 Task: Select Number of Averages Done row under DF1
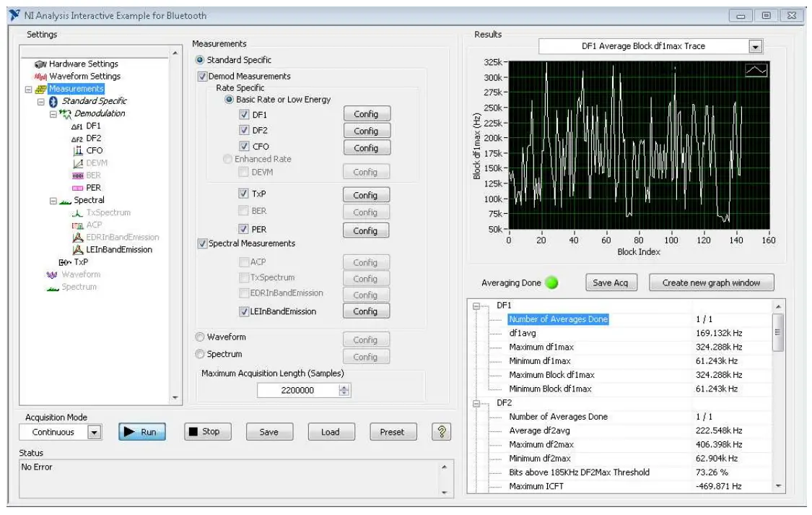tap(558, 319)
